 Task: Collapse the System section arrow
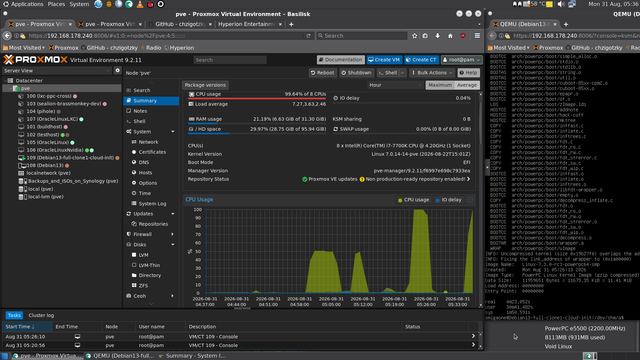pyautogui.click(x=173, y=131)
